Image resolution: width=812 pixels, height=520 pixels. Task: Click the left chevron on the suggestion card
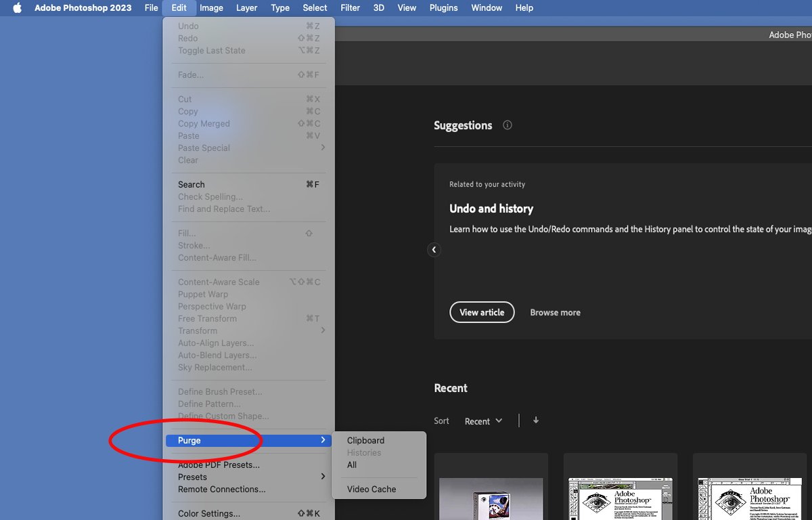pos(434,249)
